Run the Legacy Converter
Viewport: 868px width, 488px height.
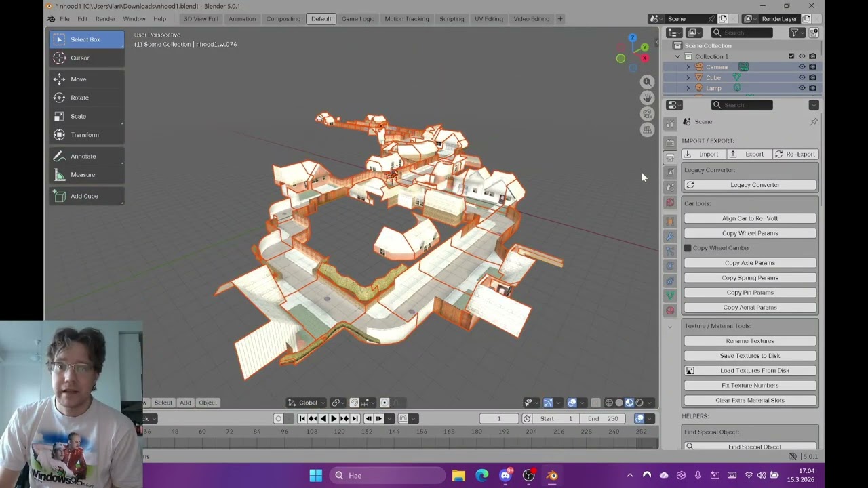[x=750, y=185]
